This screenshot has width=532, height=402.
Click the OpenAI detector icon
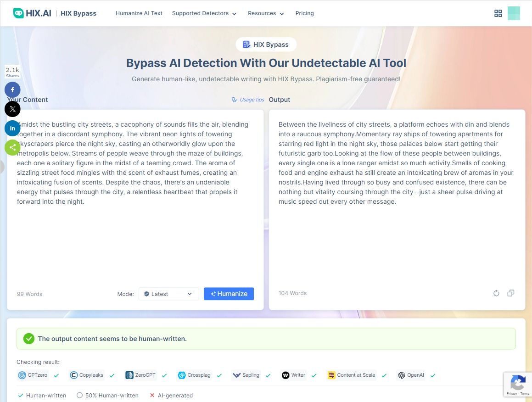click(x=402, y=375)
